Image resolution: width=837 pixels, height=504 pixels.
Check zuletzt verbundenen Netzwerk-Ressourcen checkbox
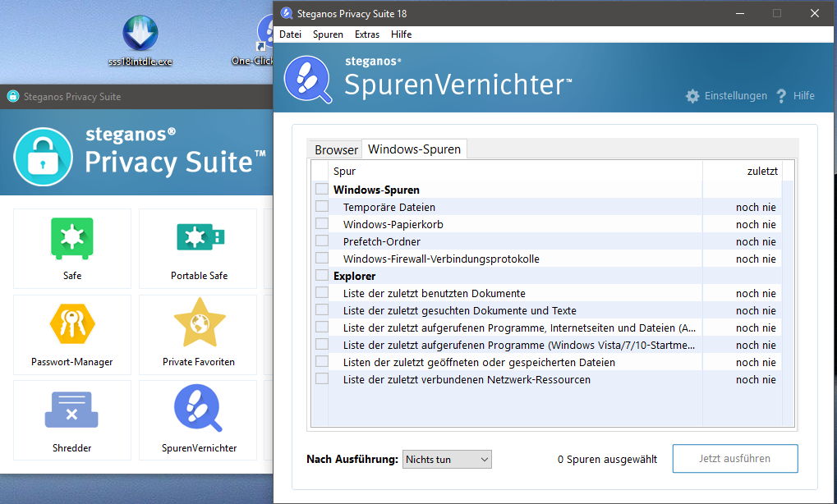[x=322, y=378]
